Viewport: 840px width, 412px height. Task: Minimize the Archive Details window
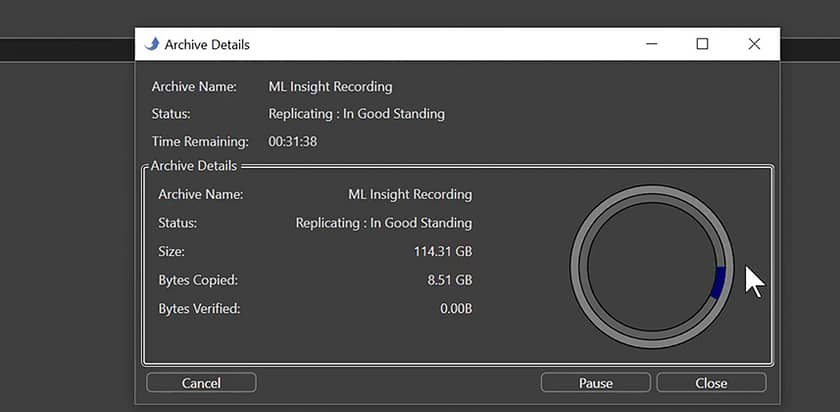click(651, 44)
